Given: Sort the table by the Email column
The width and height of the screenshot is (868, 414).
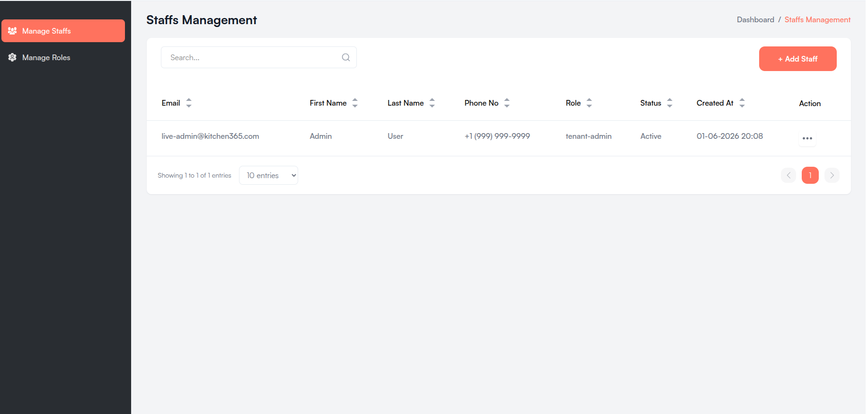Looking at the screenshot, I should 189,103.
